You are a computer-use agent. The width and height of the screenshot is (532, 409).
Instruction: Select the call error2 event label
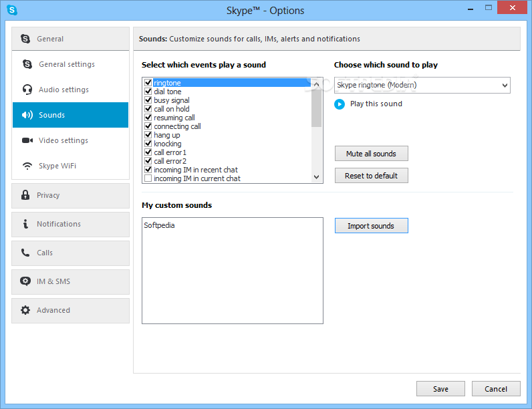[170, 161]
